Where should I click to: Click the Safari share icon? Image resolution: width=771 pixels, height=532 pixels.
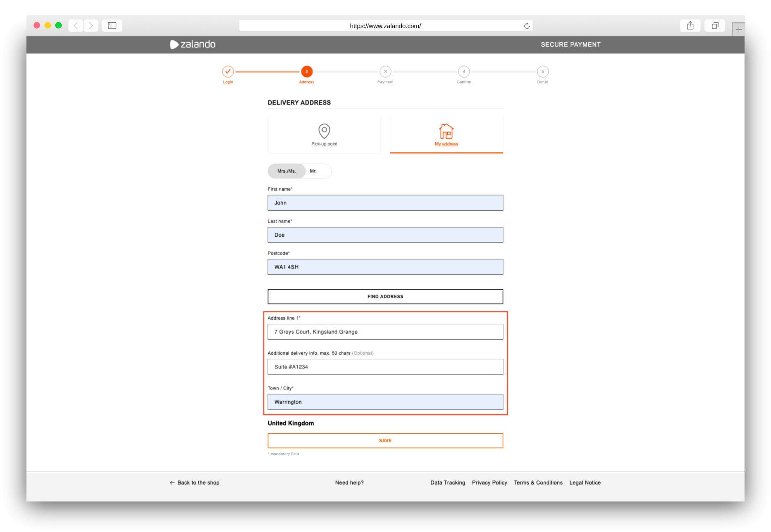[690, 25]
